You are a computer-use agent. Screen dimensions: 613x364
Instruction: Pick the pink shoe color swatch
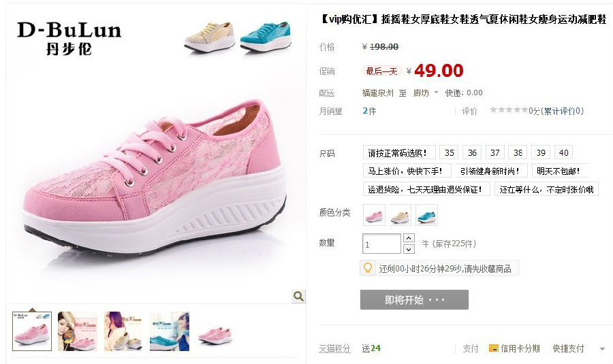tap(374, 215)
